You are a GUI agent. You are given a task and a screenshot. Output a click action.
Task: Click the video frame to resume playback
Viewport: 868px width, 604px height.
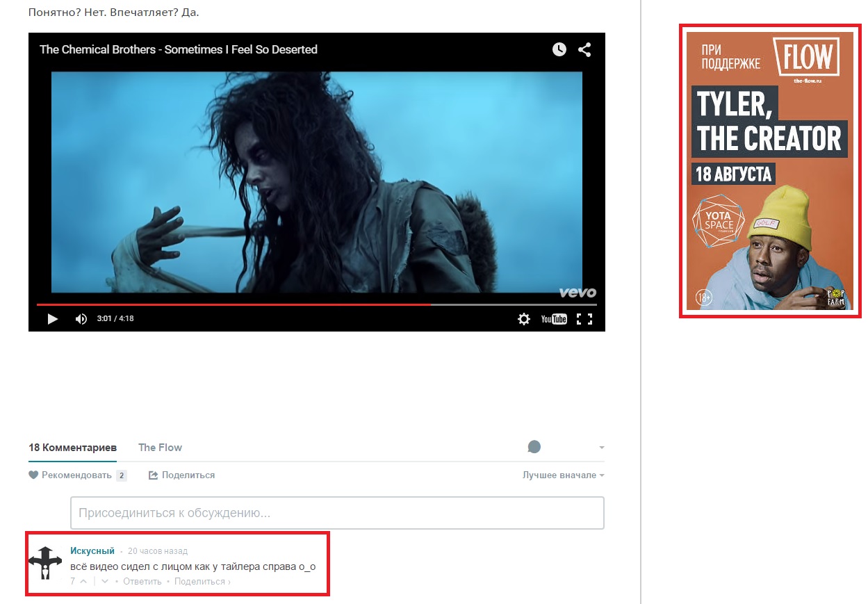coord(317,182)
